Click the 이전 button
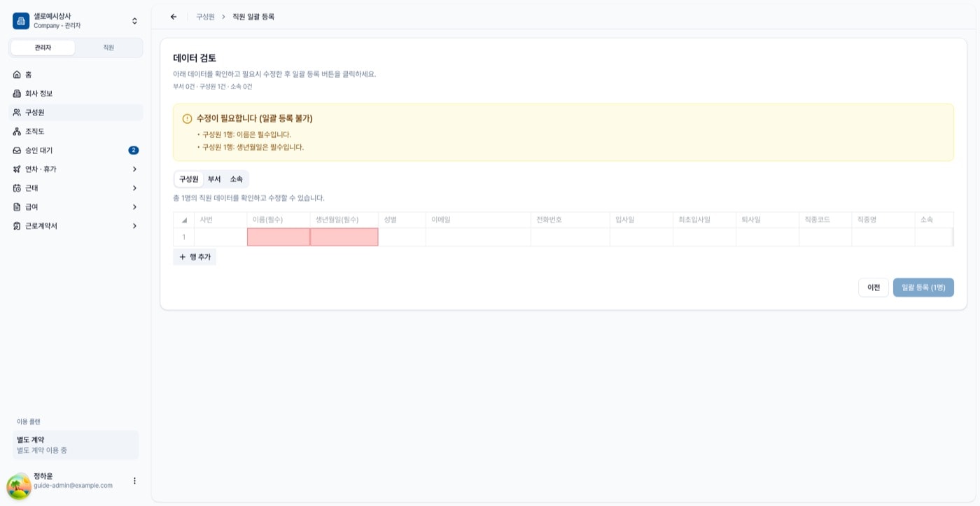Viewport: 980px width, 506px height. click(874, 288)
